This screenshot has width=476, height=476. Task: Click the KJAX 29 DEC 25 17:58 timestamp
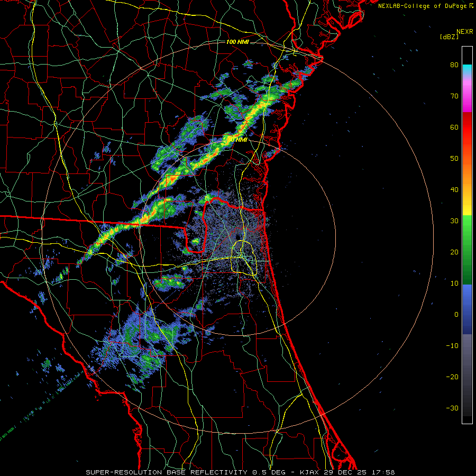(x=347, y=472)
